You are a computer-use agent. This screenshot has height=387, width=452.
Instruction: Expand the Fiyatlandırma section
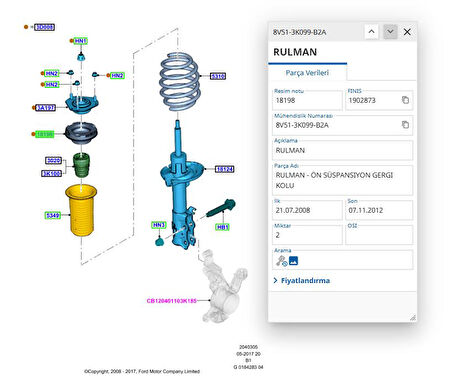(302, 281)
